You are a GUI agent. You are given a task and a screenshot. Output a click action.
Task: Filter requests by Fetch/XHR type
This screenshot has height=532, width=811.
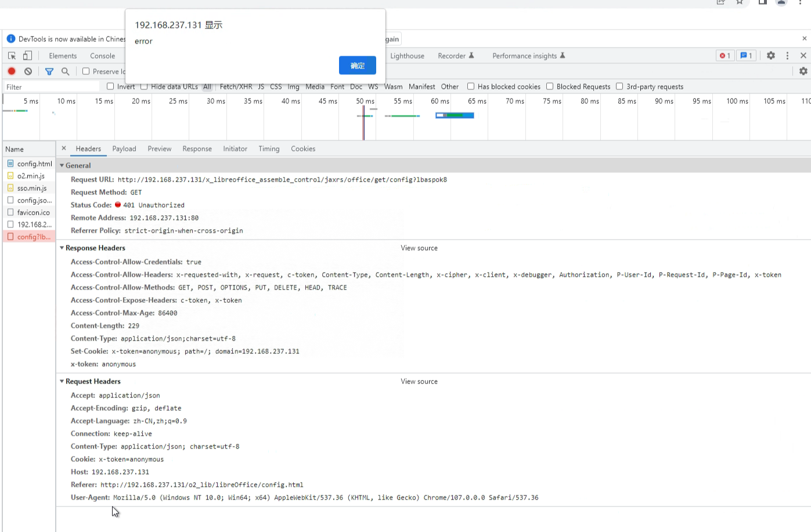click(x=236, y=86)
